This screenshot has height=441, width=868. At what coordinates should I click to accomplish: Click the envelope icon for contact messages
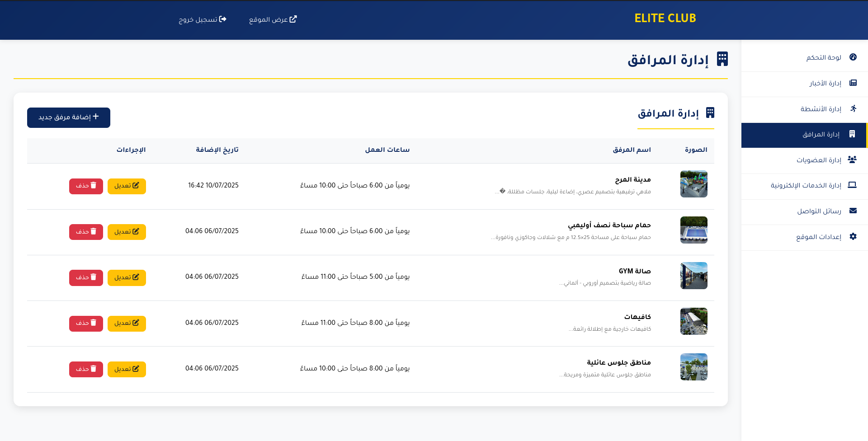point(853,211)
